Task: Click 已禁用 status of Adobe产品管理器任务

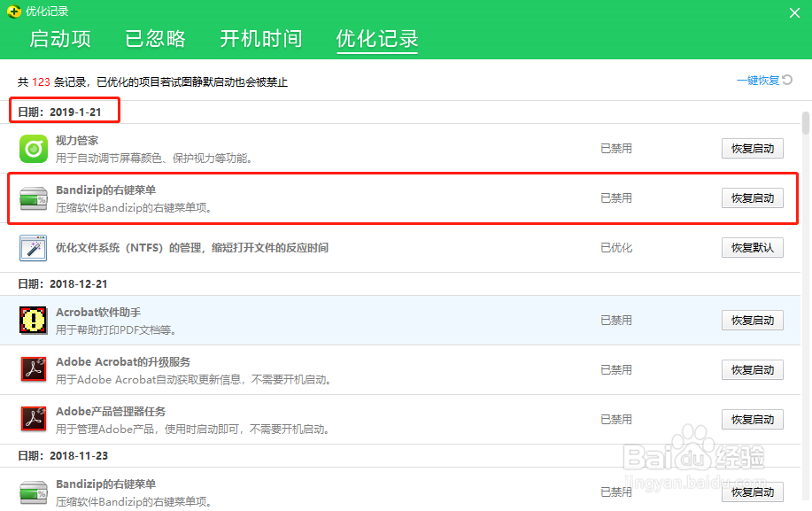Action: 616,420
